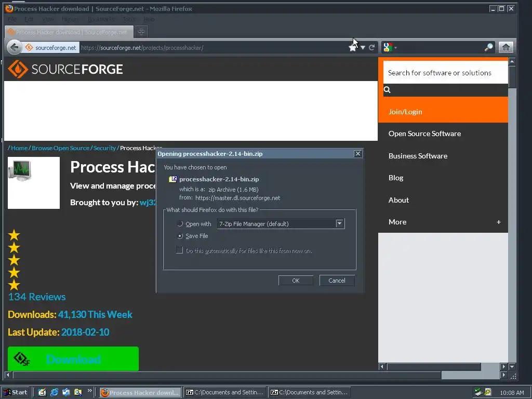Screen dimensions: 532x399
Task: Click 41,130 This Week downloads link
Action: point(95,314)
